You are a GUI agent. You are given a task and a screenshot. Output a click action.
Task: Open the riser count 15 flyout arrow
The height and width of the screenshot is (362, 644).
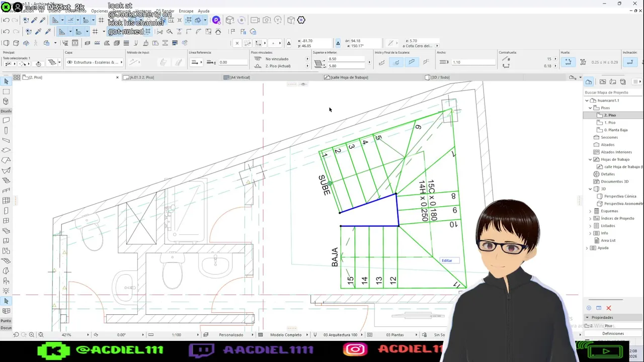(555, 59)
